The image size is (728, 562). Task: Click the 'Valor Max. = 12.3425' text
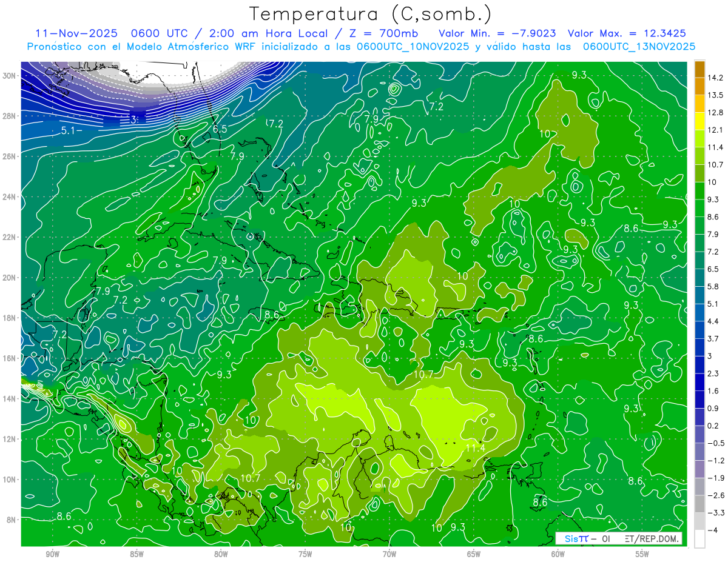tap(627, 33)
